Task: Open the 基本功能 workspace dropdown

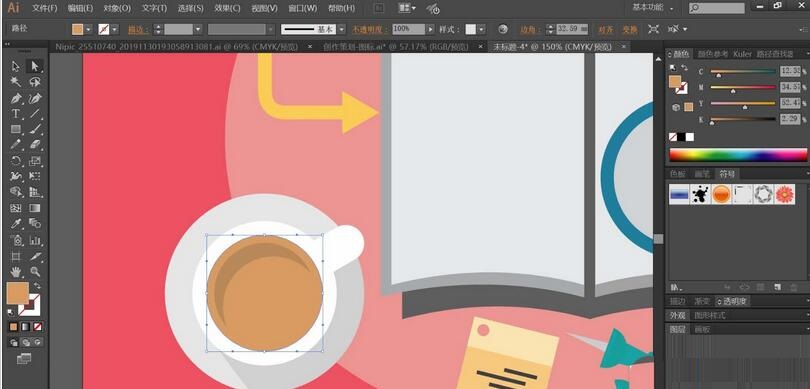Action: click(653, 8)
